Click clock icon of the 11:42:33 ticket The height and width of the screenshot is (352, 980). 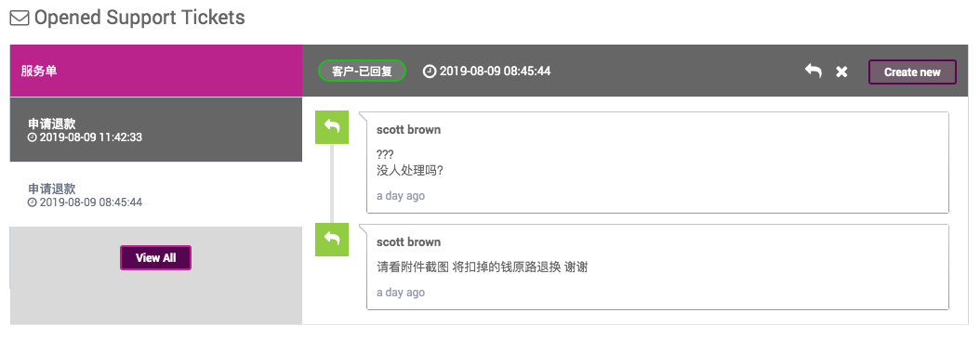pyautogui.click(x=33, y=137)
